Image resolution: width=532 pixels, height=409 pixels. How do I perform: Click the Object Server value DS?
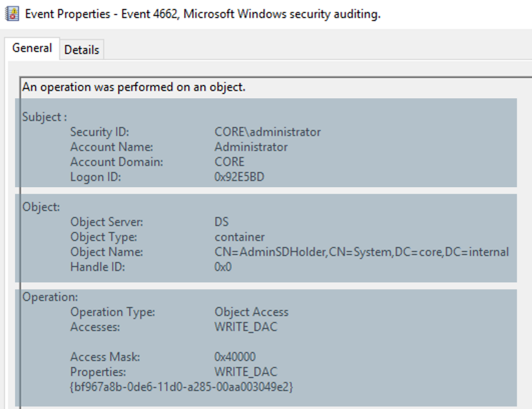[x=221, y=222]
